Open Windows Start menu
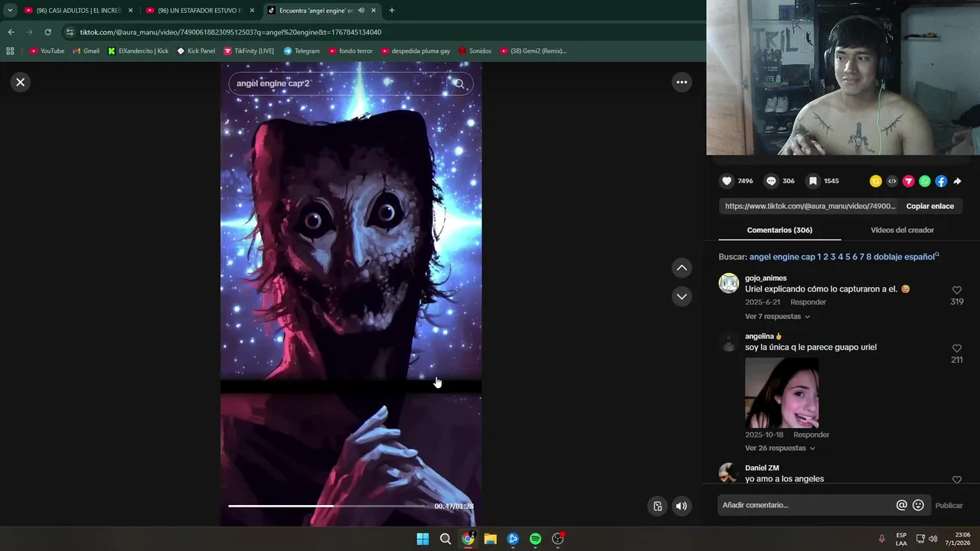This screenshot has width=980, height=551. point(423,539)
